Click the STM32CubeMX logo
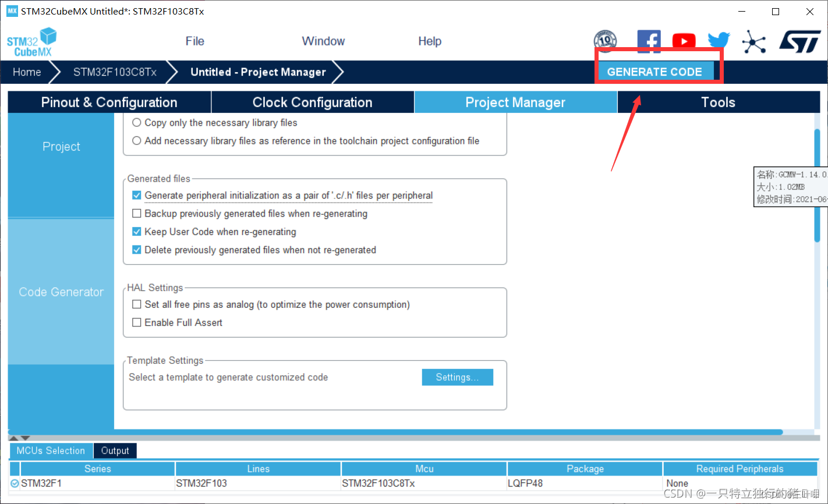The height and width of the screenshot is (504, 828). coord(32,42)
